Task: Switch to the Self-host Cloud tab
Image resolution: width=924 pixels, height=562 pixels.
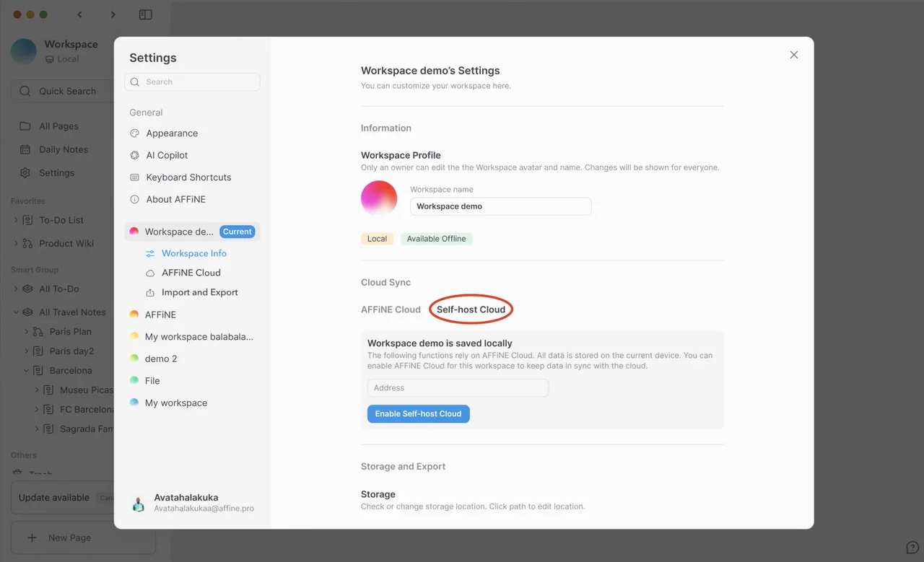Action: coord(471,309)
